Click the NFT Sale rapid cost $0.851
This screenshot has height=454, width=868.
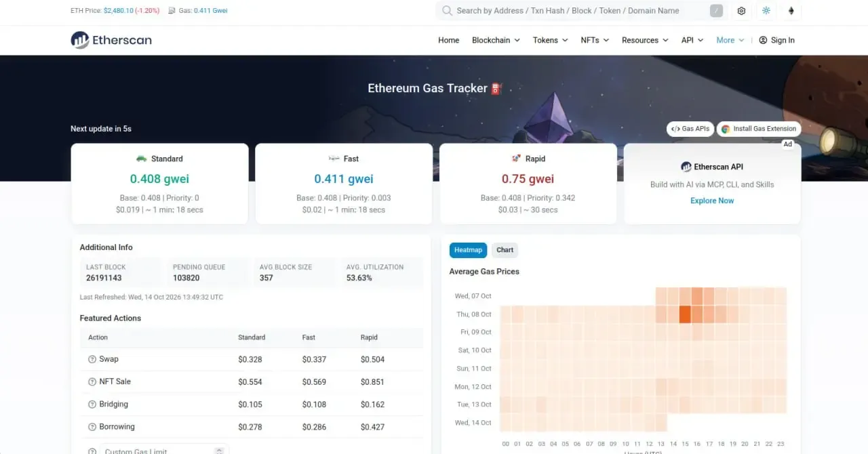coord(372,381)
